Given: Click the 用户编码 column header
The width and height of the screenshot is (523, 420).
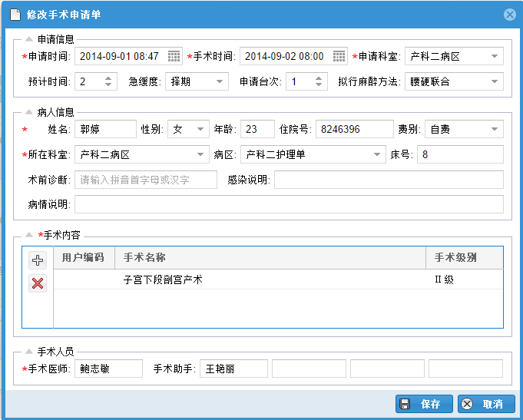Looking at the screenshot, I should [x=84, y=257].
